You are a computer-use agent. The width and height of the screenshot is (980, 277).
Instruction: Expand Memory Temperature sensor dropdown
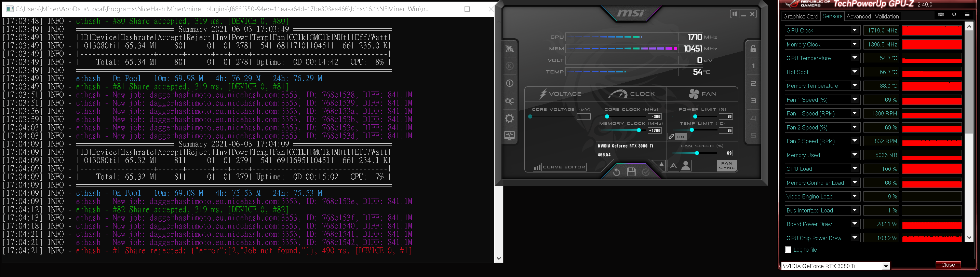[855, 86]
